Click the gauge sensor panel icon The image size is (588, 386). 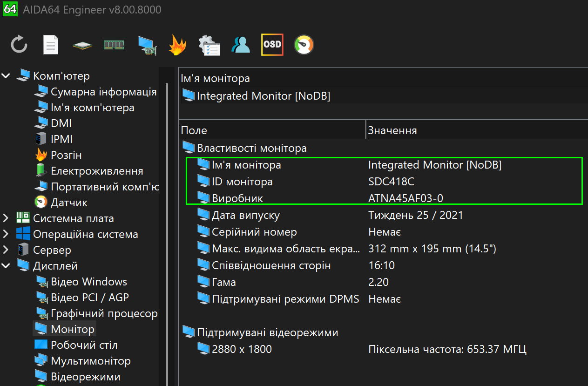point(304,45)
